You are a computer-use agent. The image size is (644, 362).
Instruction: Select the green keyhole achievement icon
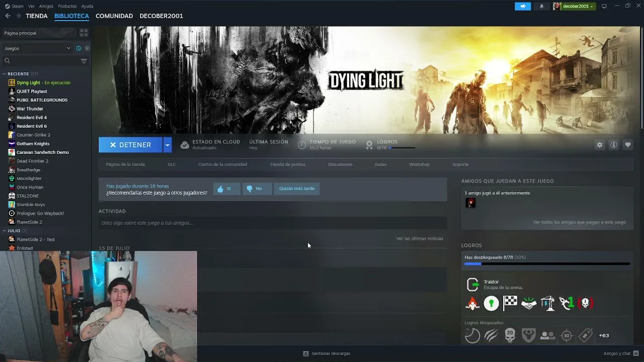click(x=491, y=303)
